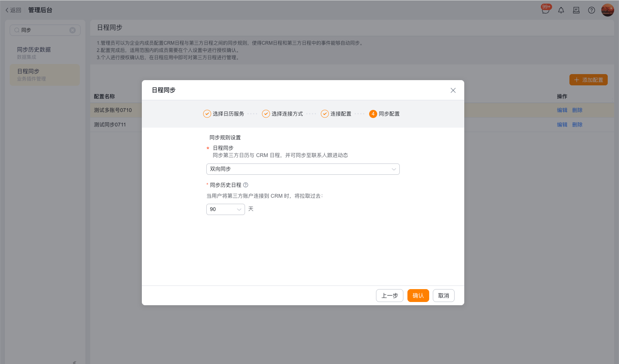Click the 选择连接方式 step
619x364 pixels.
point(282,114)
